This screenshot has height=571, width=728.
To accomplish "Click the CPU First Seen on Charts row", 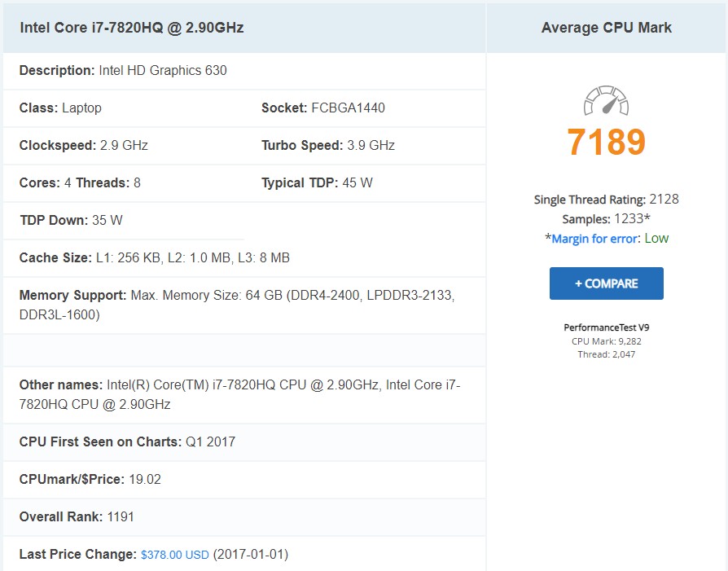I will point(127,442).
